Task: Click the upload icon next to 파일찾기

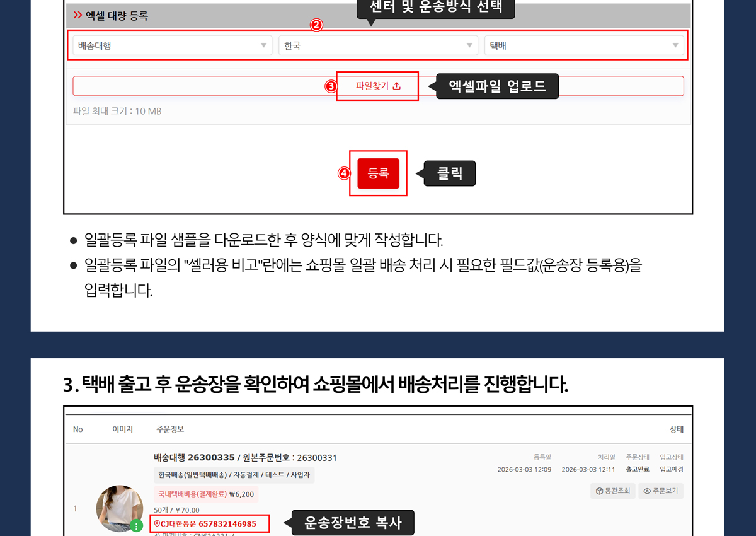Action: (x=396, y=86)
